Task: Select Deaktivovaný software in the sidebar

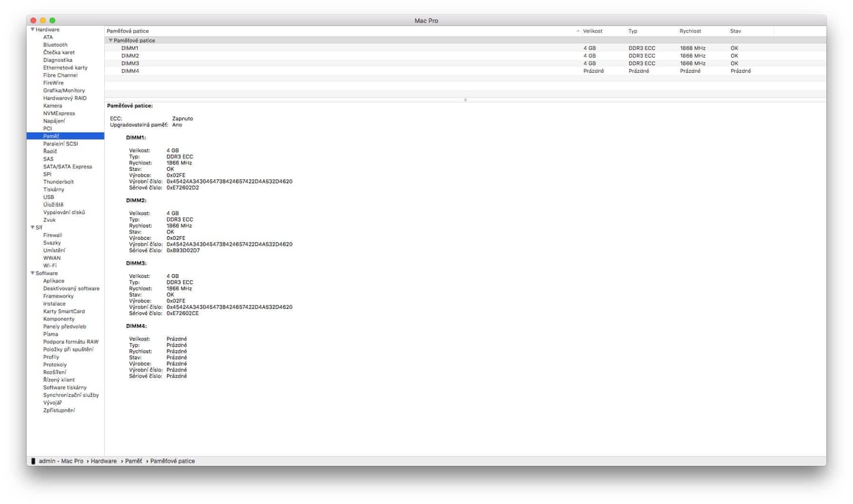Action: pos(71,288)
